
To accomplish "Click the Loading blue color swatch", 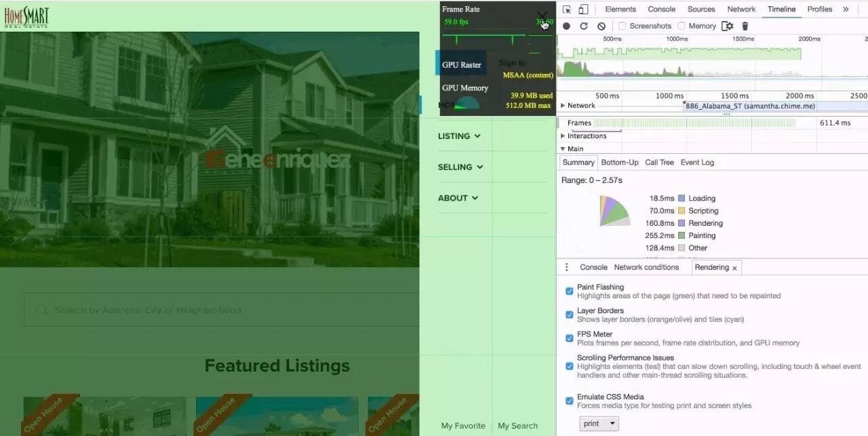I will point(682,199).
